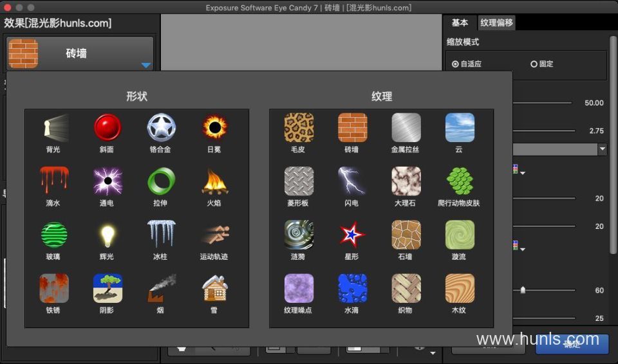Pick the 冰柱 icicles effect
The image size is (618, 364).
pos(161,235)
